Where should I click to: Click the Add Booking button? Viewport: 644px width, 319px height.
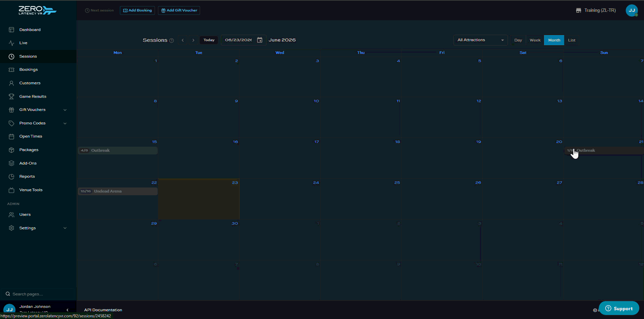tap(137, 10)
